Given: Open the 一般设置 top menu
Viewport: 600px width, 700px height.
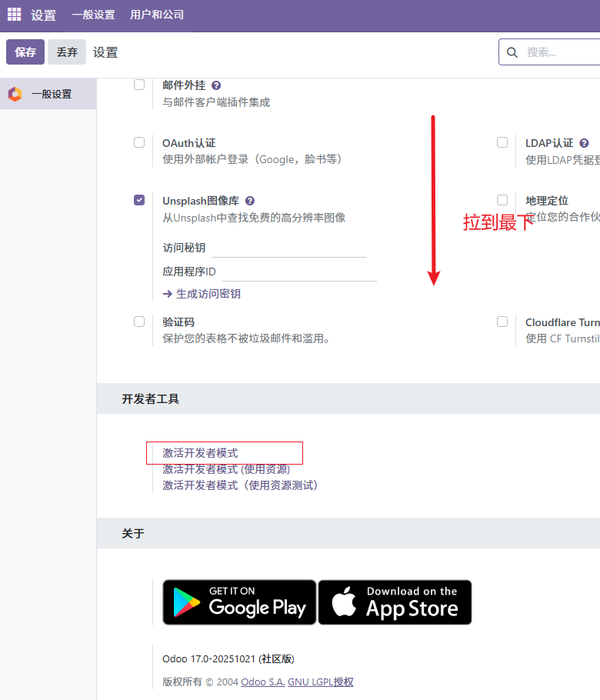Looking at the screenshot, I should (93, 15).
